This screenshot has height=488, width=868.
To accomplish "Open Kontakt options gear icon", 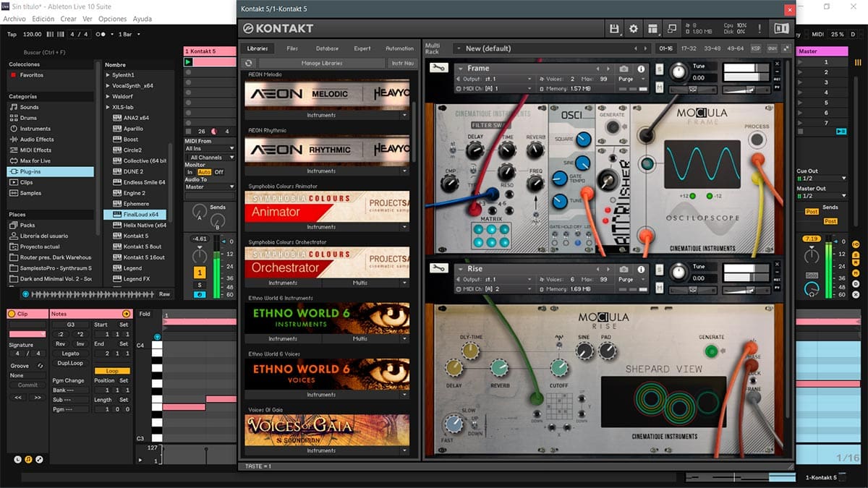I will point(634,28).
